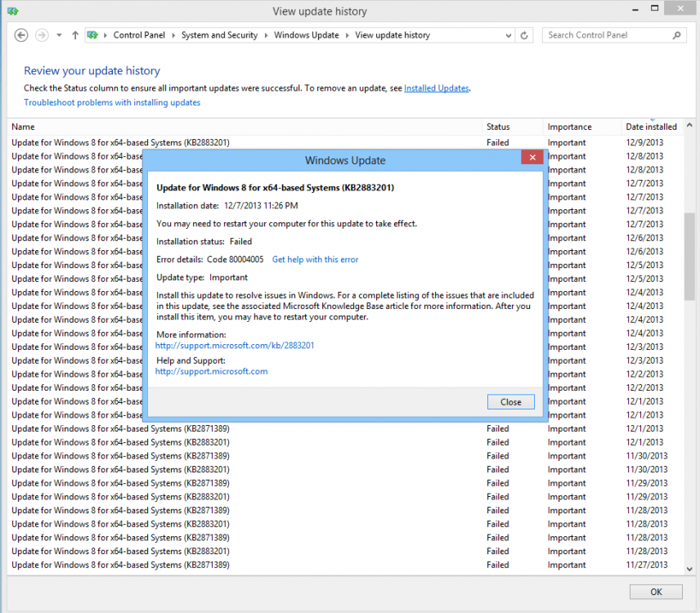This screenshot has height=613, width=700.
Task: Open Troubleshoot problems with installing updates
Action: pyautogui.click(x=112, y=103)
